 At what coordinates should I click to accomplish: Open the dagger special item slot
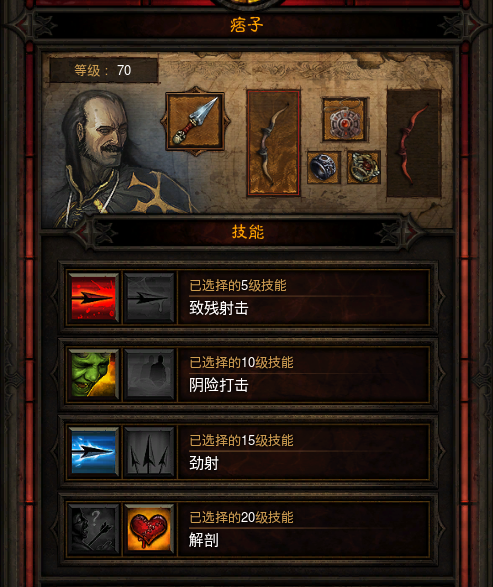195,122
